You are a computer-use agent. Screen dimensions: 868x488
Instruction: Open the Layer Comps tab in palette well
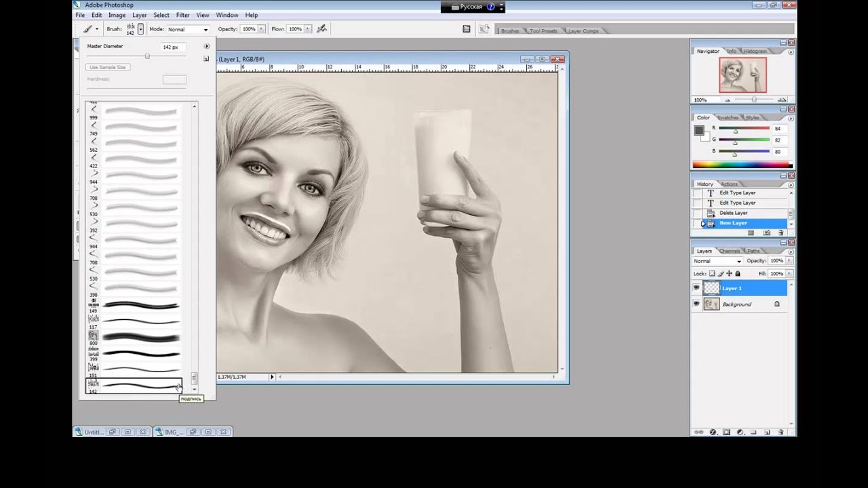coord(583,31)
